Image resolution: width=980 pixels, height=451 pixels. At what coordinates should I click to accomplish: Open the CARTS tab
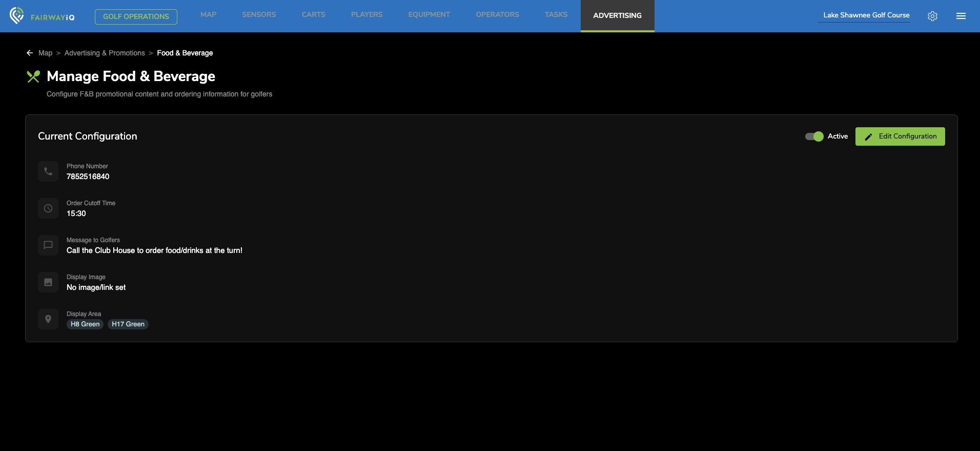pos(314,14)
